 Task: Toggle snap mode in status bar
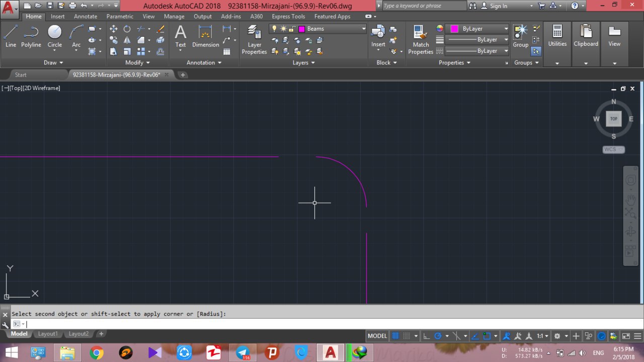(407, 336)
